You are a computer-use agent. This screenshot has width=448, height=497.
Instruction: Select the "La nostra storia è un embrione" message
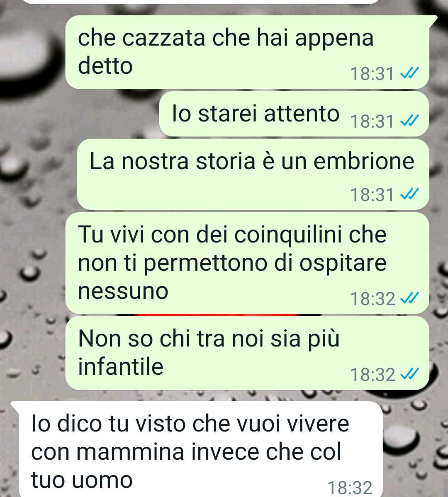click(253, 175)
